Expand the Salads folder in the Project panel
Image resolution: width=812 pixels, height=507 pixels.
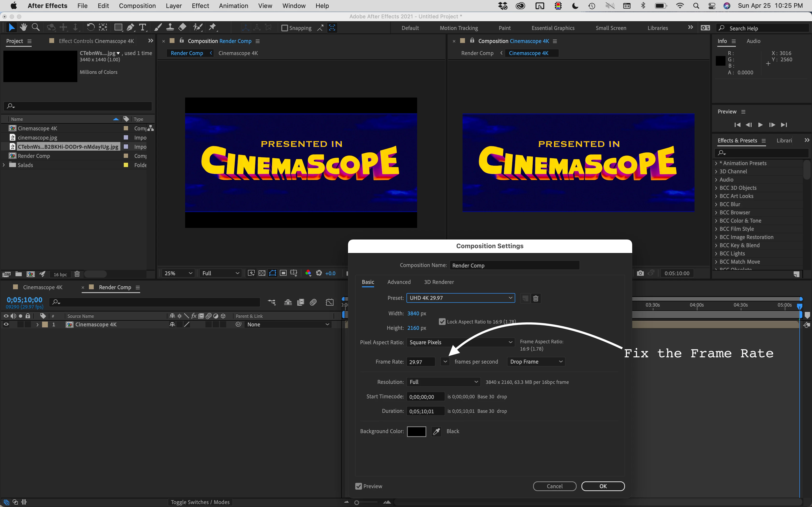4,165
